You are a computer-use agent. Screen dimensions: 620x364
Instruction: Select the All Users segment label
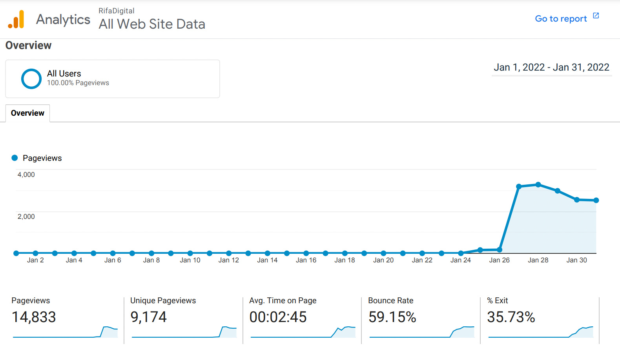[64, 73]
